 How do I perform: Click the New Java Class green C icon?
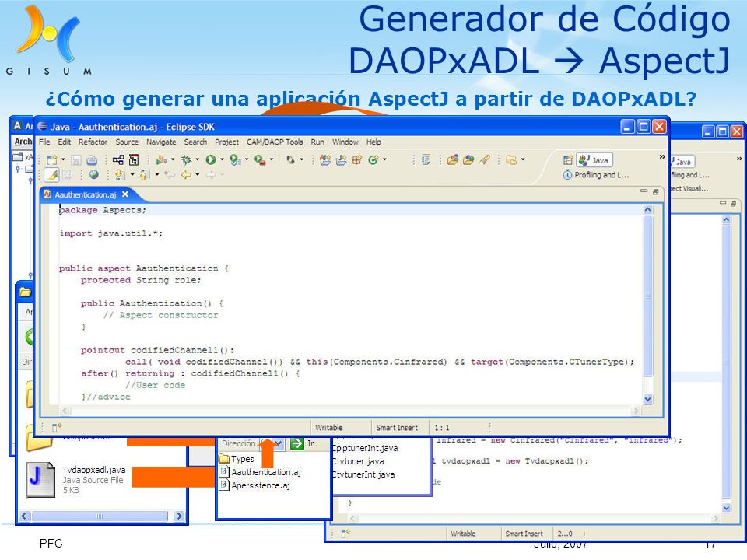tap(373, 160)
